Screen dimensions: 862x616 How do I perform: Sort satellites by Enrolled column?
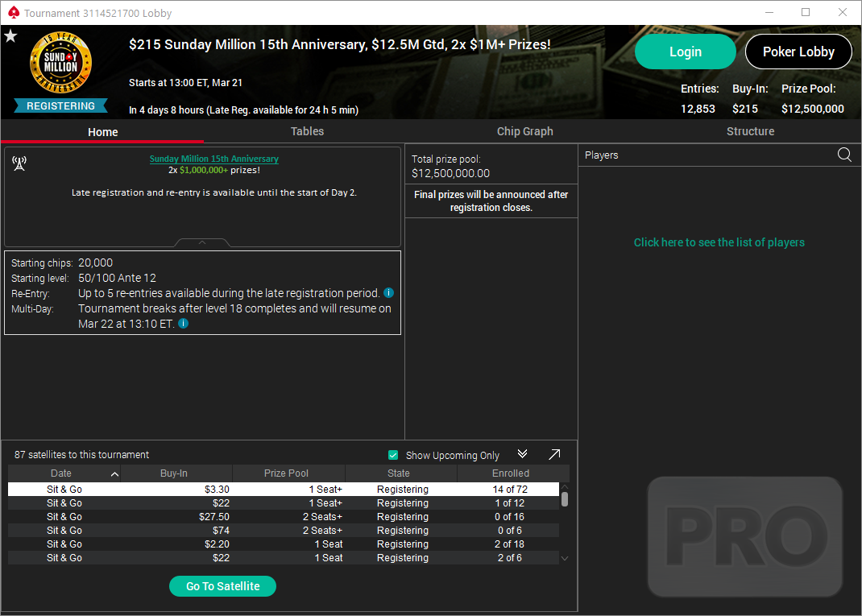[513, 473]
